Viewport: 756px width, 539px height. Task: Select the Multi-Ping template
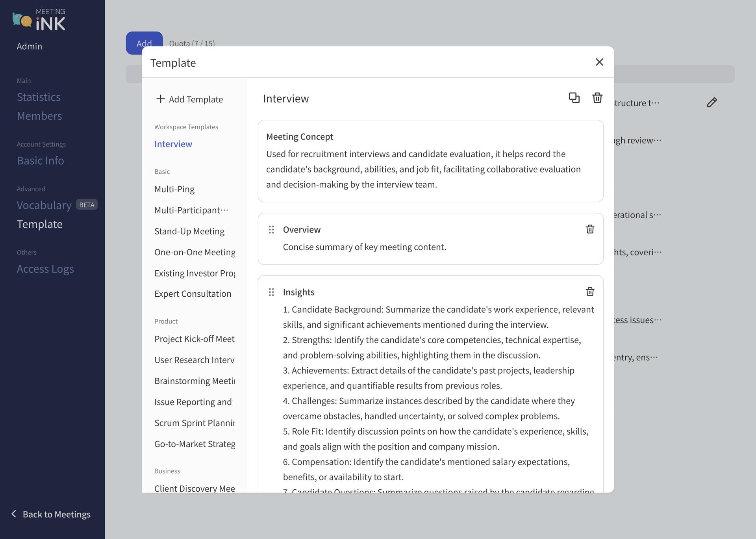click(174, 189)
